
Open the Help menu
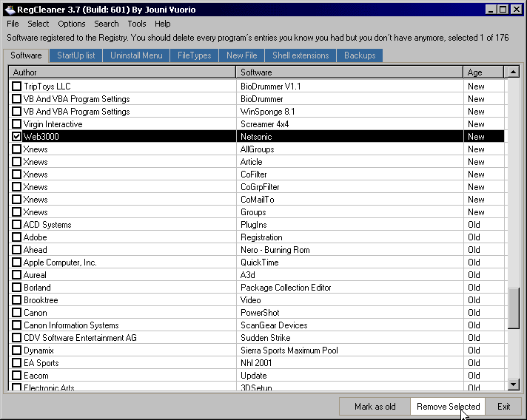pos(163,24)
